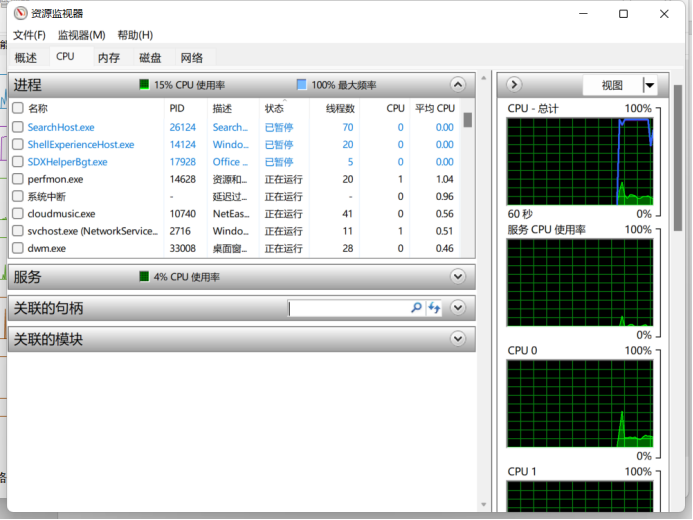Select the ShellExperienceHost.exe process name
The image size is (693, 520).
coord(81,144)
